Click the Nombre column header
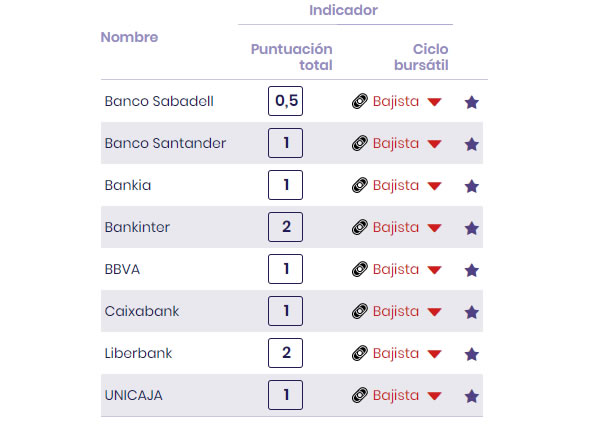600x425 pixels. (129, 37)
